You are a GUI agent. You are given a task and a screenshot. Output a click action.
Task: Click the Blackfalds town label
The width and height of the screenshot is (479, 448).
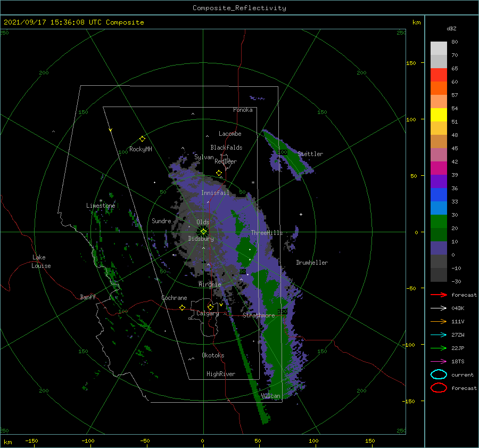click(x=226, y=148)
